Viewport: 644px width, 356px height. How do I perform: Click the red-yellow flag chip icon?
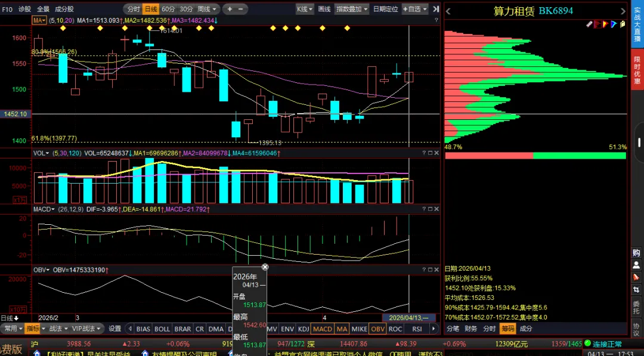pyautogui.click(x=605, y=24)
